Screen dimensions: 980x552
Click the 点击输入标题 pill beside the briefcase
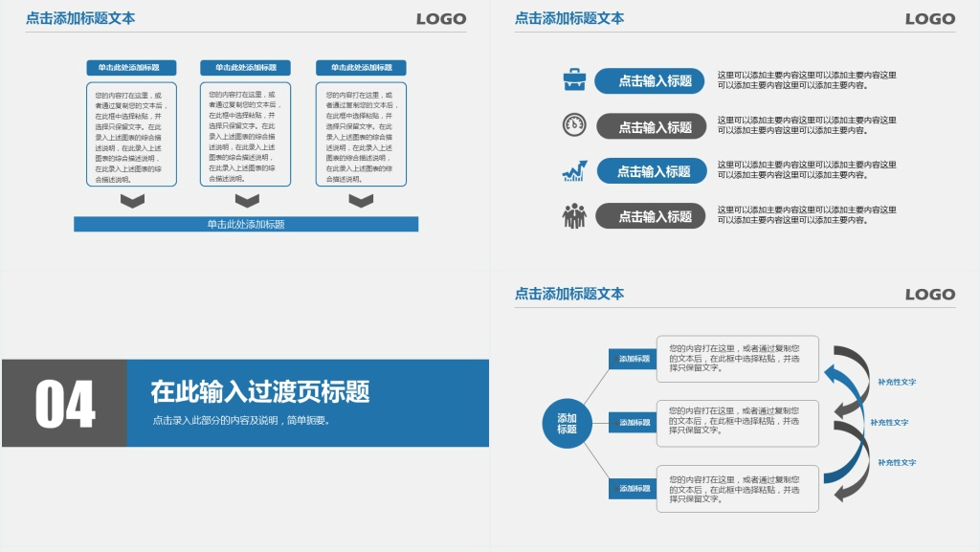pos(650,81)
